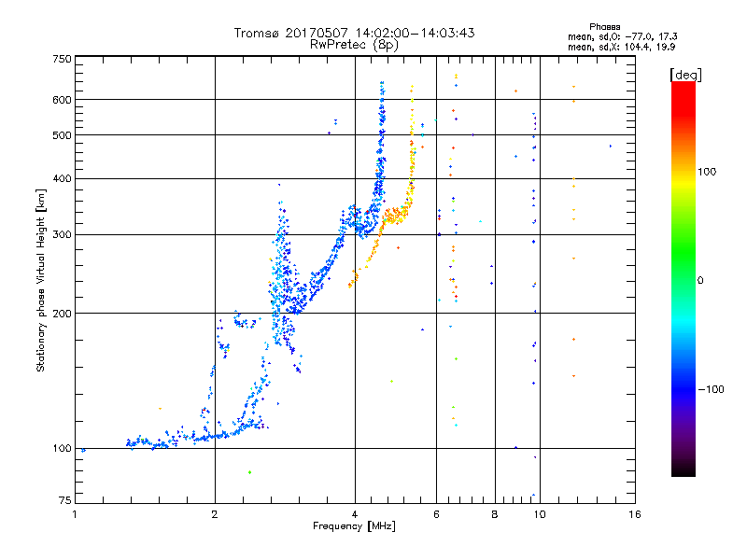Click the y-axis tick label '500'
Viewport: 747px width, 560px height.
(62, 135)
